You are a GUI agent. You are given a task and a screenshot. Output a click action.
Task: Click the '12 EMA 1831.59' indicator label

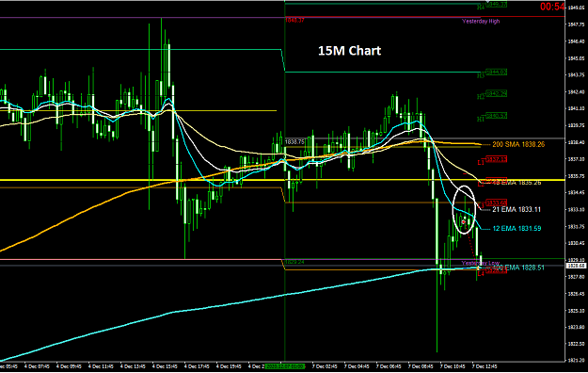[x=516, y=228]
